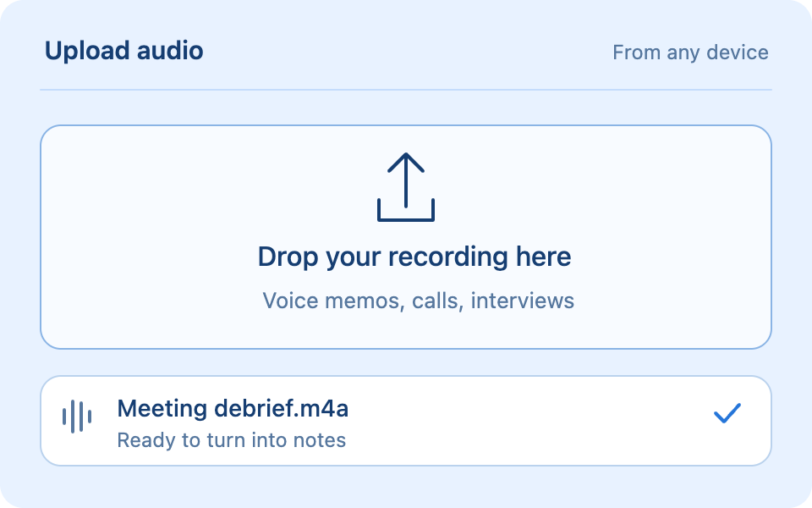Select the Meeting debrief.m4a file name
Screen dimensions: 812x508
(x=233, y=408)
